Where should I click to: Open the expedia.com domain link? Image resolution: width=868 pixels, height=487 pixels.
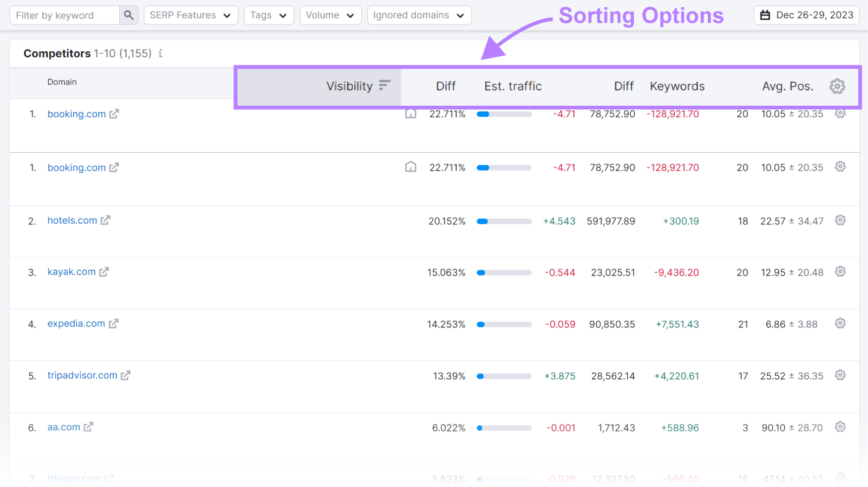pos(76,323)
